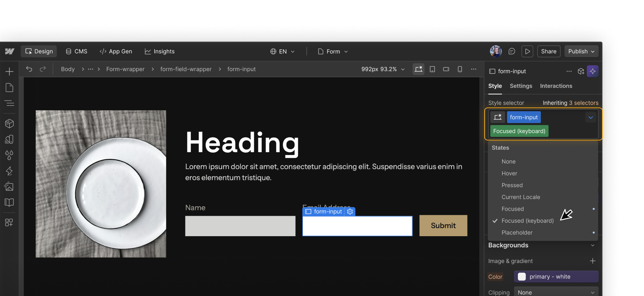This screenshot has width=644, height=296.
Task: Select the None state
Action: [x=543, y=162]
